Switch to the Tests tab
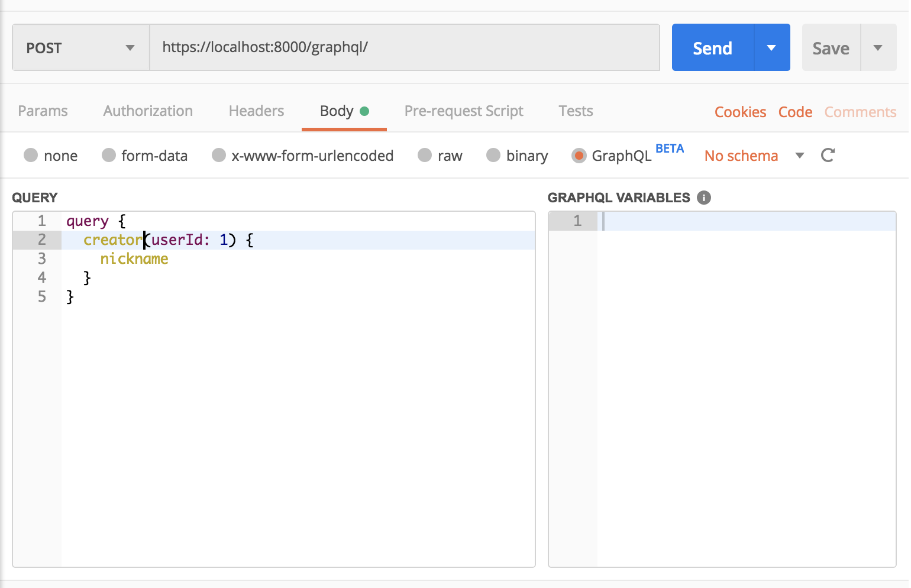911x588 pixels. click(576, 111)
